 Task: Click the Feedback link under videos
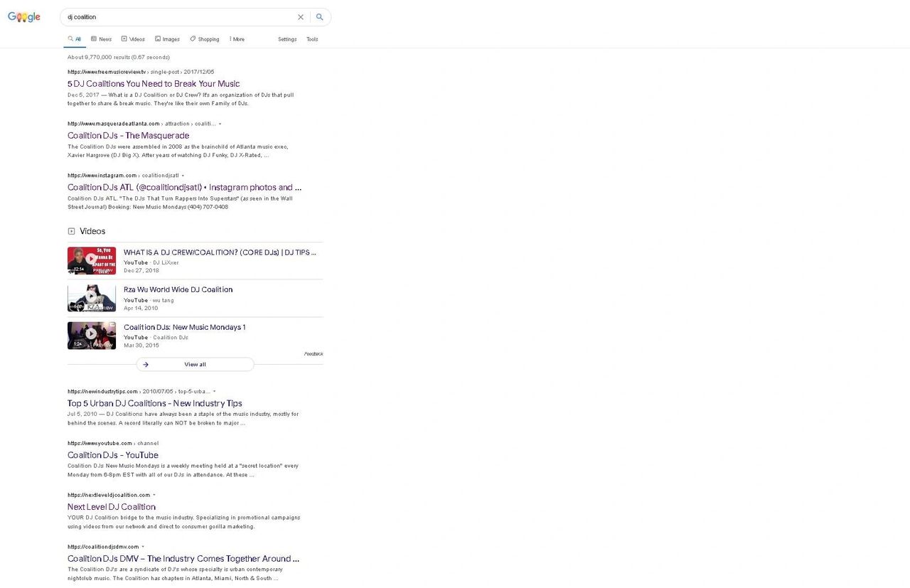[x=314, y=354]
